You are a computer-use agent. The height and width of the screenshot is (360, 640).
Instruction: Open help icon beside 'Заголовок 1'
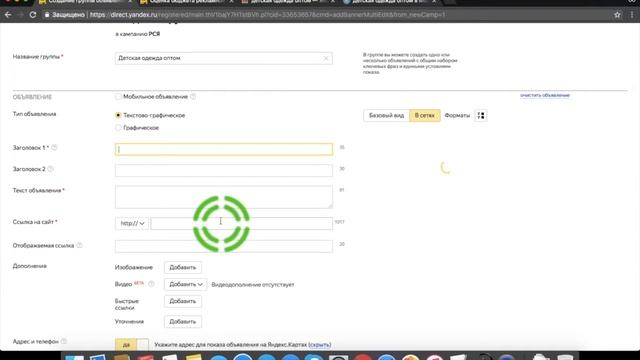[x=54, y=148]
